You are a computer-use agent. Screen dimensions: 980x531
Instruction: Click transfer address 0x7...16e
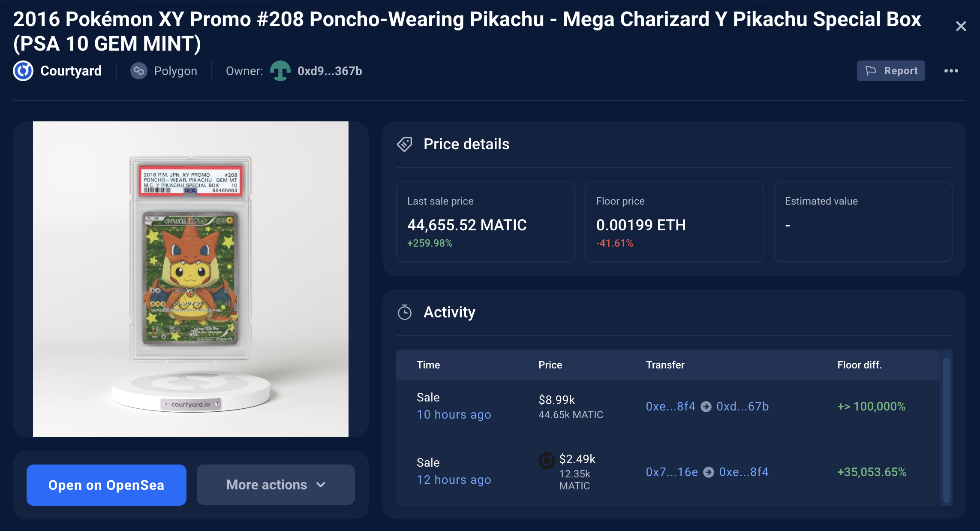[671, 472]
